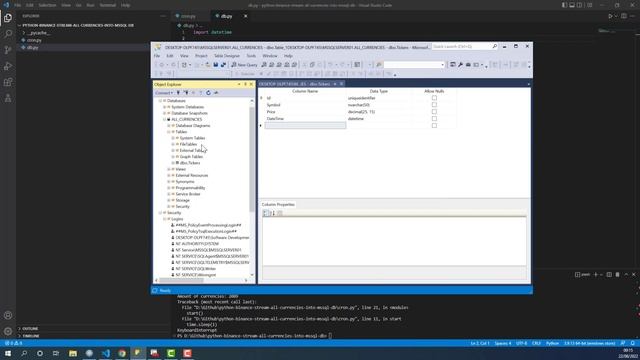
Task: Collapse the ALL_CURRENCIES database node
Action: (164, 119)
